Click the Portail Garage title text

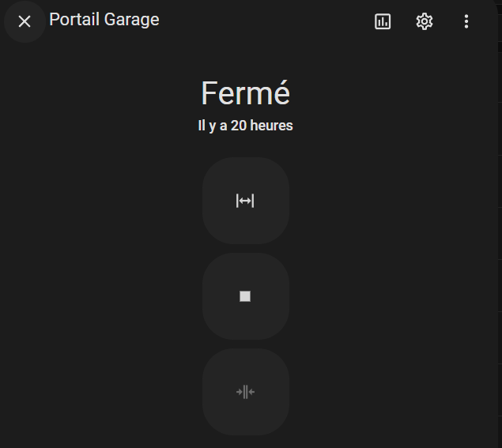104,20
